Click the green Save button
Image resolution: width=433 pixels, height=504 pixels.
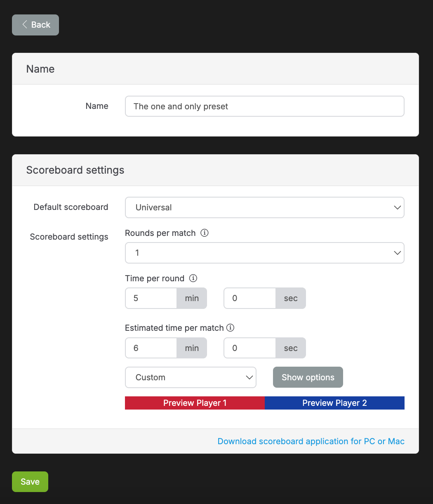[x=30, y=482]
